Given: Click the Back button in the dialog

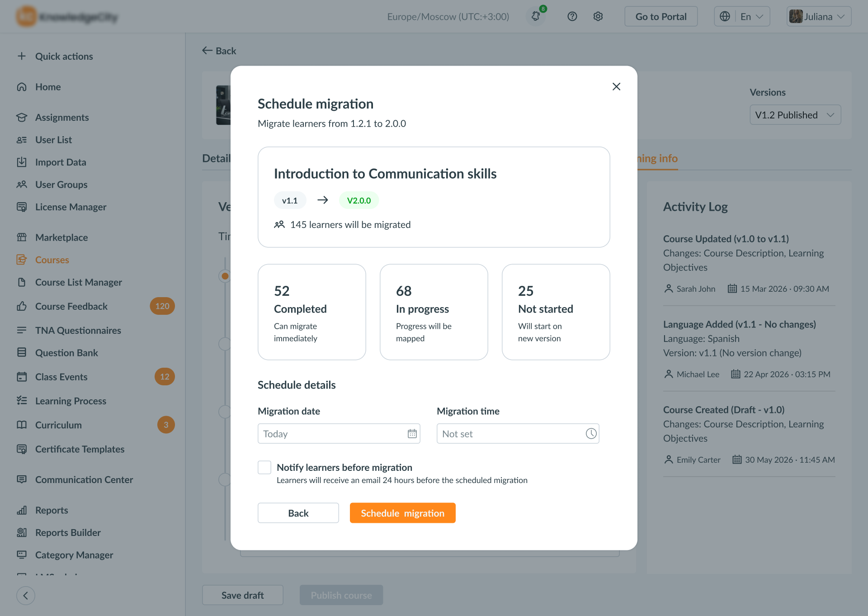Looking at the screenshot, I should tap(298, 513).
